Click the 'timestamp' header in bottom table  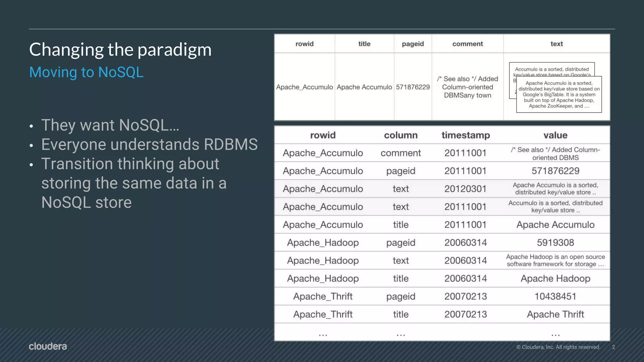pos(465,135)
